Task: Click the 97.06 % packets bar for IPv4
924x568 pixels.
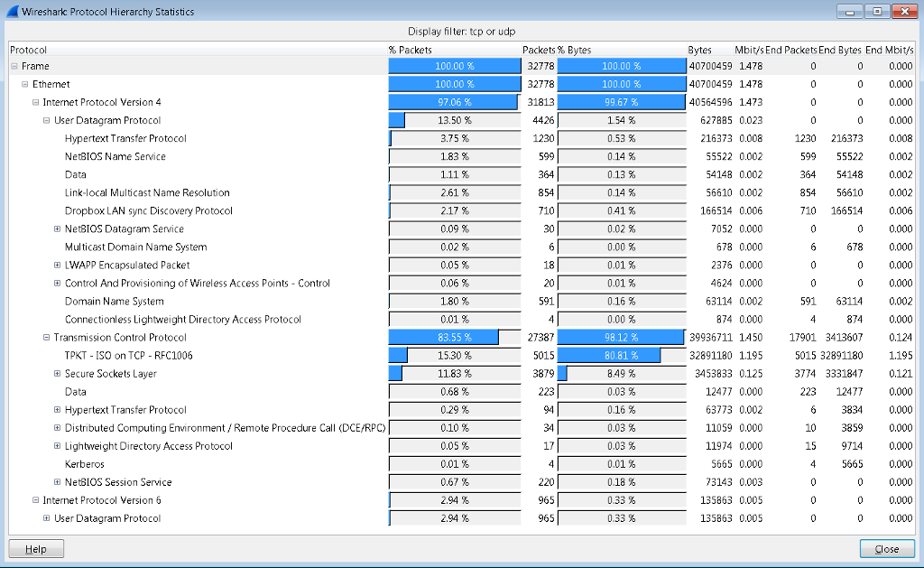Action: point(455,102)
